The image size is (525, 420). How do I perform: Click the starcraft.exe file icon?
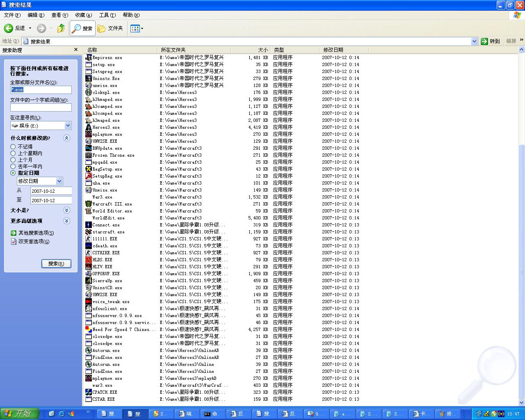89,232
